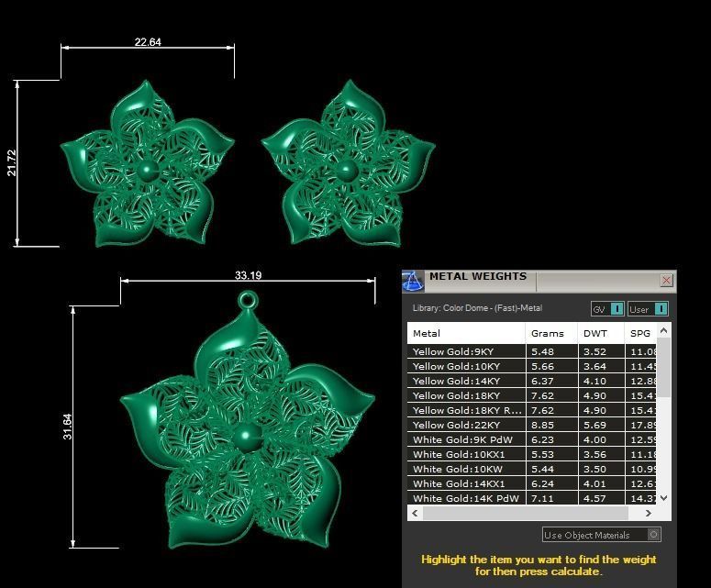Click the horizontal scrollbar thumb
The height and width of the screenshot is (588, 711).
click(x=526, y=513)
